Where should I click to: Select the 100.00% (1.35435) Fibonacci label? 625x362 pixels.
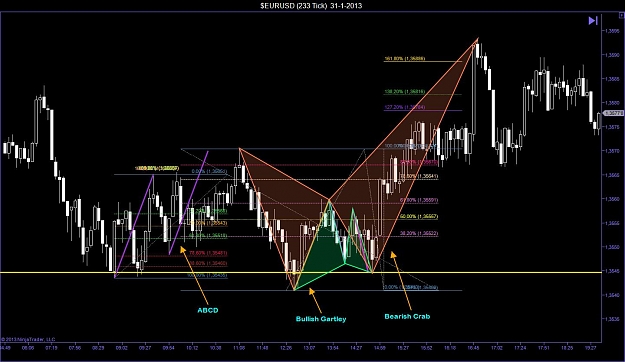(208, 275)
